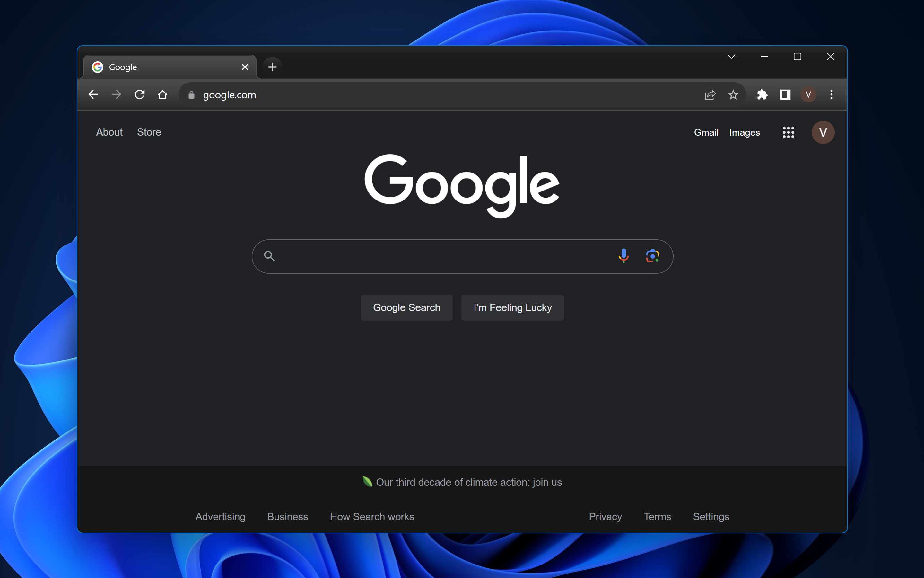924x578 pixels.
Task: Click the bookmark star icon
Action: click(734, 94)
